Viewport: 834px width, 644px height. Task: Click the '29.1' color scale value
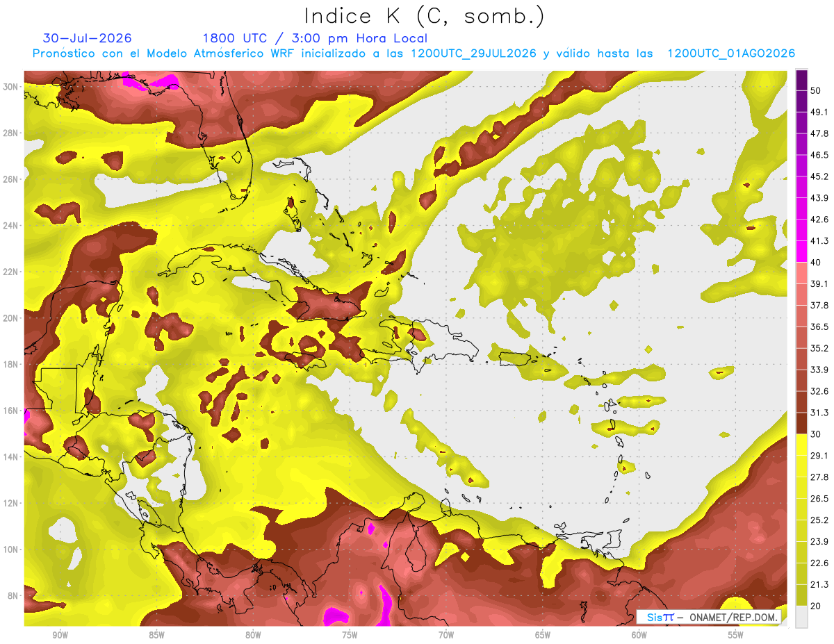coord(819,456)
